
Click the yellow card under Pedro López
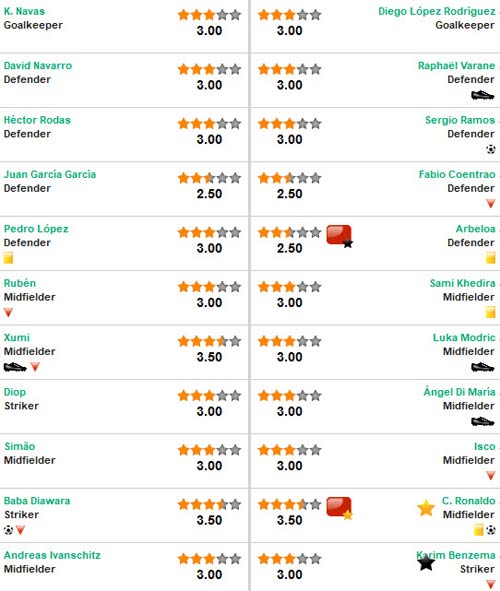(8, 258)
